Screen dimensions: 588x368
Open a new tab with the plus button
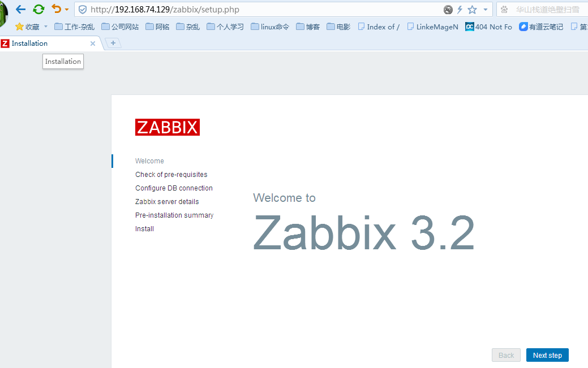(x=113, y=43)
